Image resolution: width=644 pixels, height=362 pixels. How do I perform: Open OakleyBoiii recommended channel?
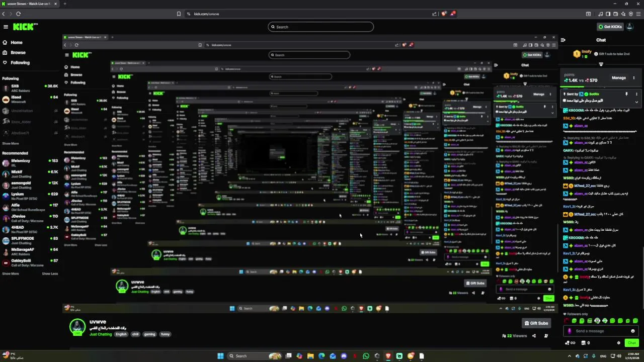click(29, 262)
